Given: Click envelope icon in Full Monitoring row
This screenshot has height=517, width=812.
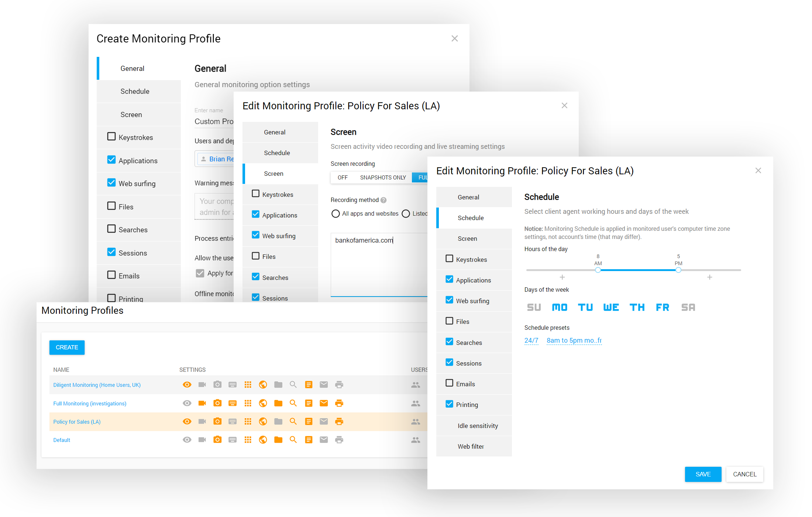Looking at the screenshot, I should 324,403.
